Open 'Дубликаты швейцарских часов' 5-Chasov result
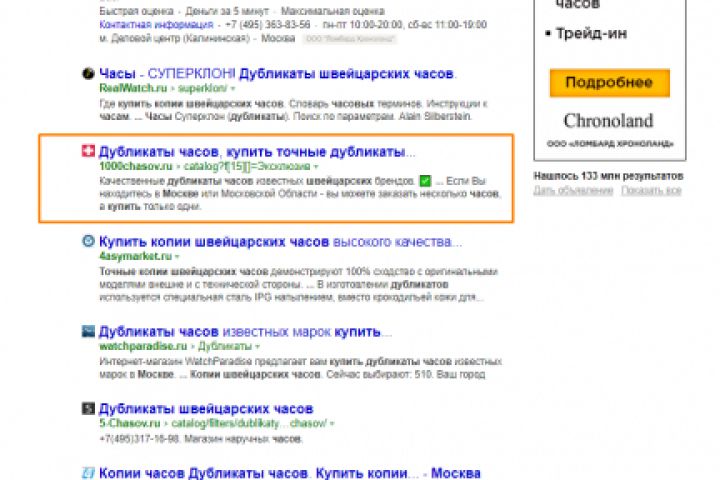This screenshot has width=720, height=480. [x=206, y=409]
